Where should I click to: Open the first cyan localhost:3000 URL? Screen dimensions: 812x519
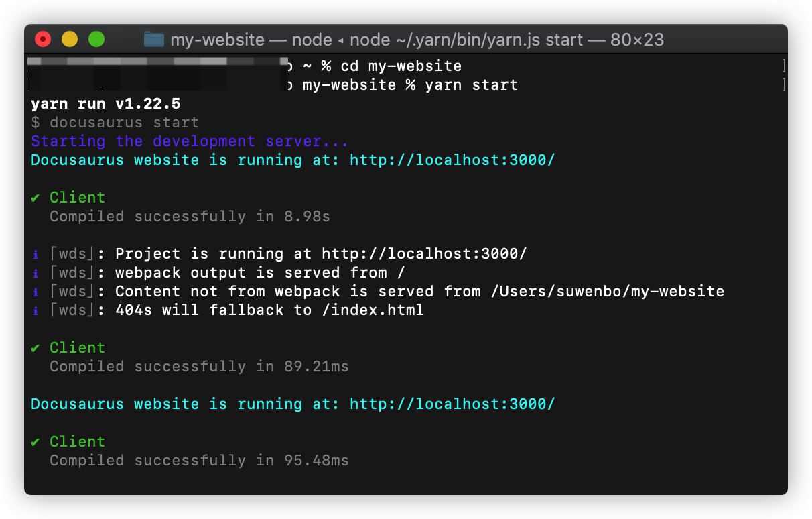pos(452,160)
